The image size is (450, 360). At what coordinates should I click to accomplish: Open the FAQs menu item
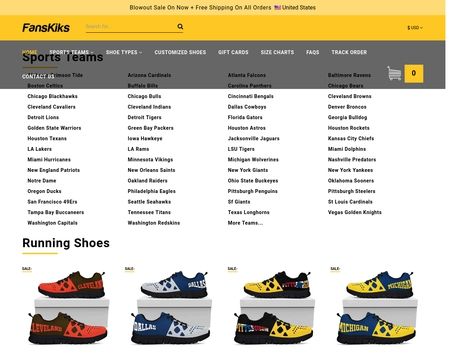(x=312, y=52)
